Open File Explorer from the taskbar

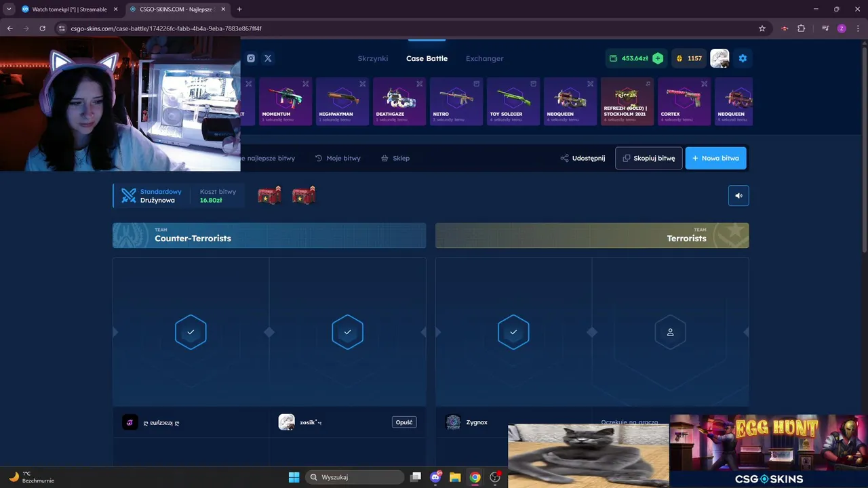pyautogui.click(x=455, y=477)
